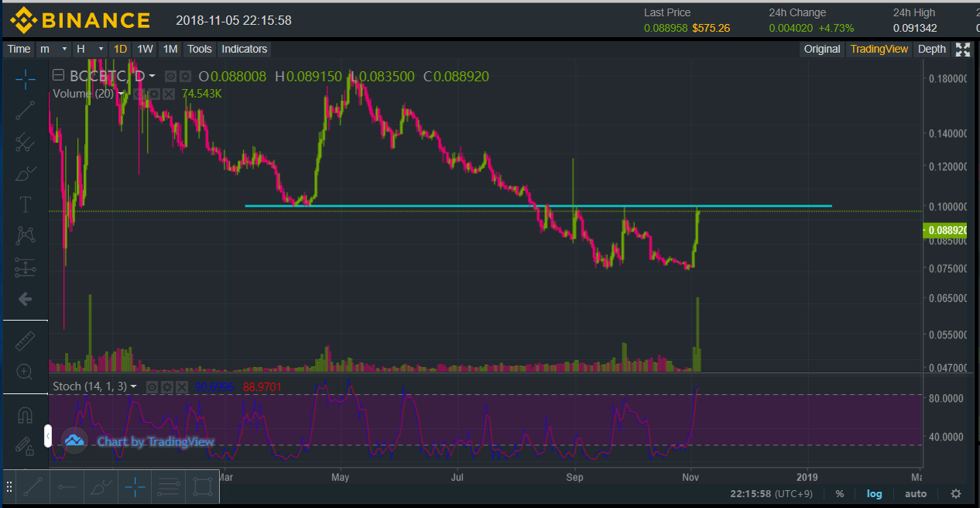This screenshot has height=508, width=980.
Task: Select the trend line drawing tool
Action: pos(26,110)
